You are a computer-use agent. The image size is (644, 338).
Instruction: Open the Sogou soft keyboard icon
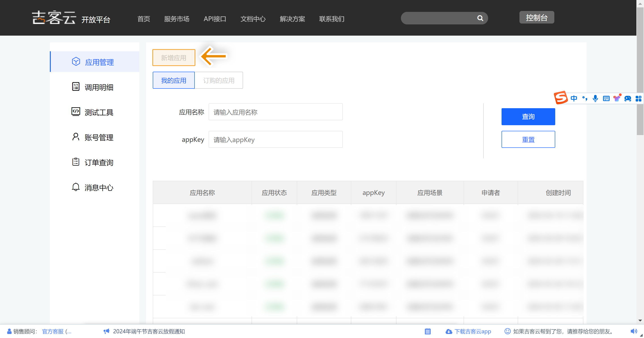[606, 98]
